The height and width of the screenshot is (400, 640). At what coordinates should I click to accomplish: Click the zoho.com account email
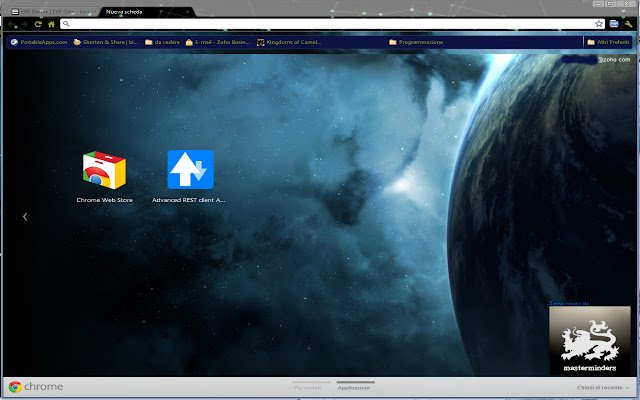point(596,60)
